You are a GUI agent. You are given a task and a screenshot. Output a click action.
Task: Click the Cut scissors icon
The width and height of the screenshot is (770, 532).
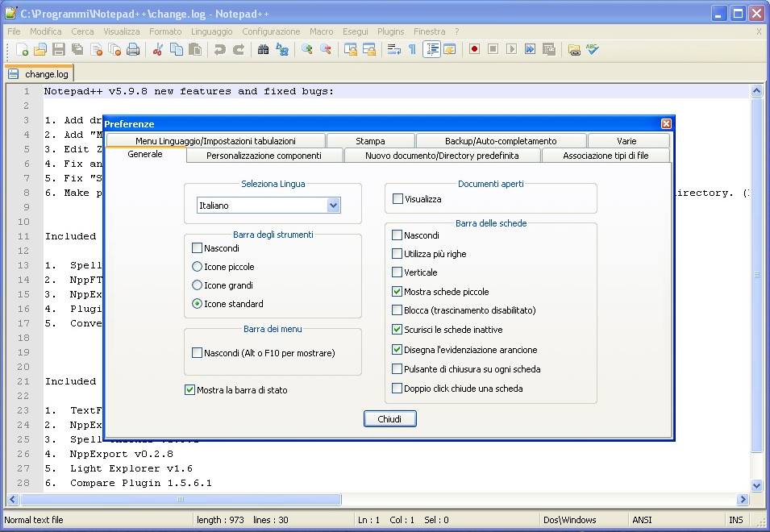[158, 50]
